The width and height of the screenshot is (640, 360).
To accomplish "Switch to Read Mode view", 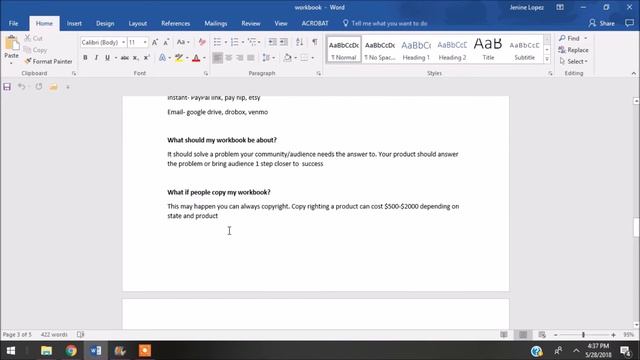I will point(504,335).
